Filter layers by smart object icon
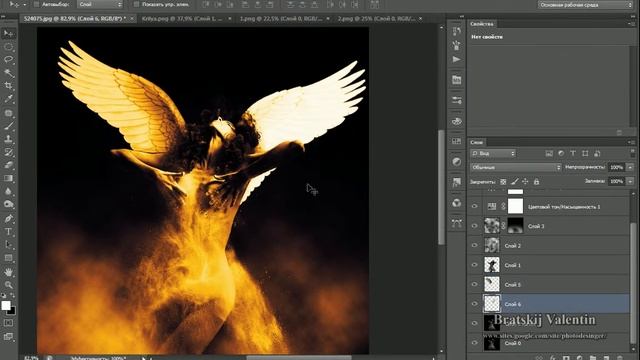 597,153
